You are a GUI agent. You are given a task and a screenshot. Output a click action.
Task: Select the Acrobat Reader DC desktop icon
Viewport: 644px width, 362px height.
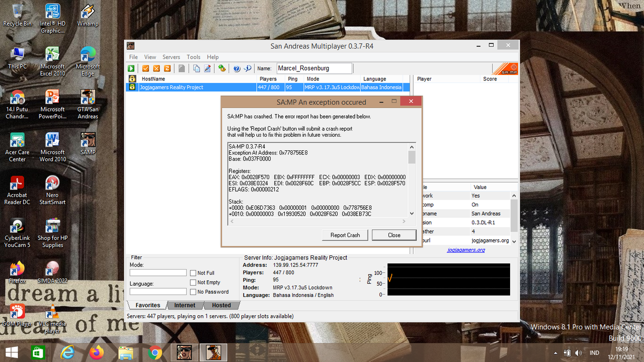click(x=17, y=190)
